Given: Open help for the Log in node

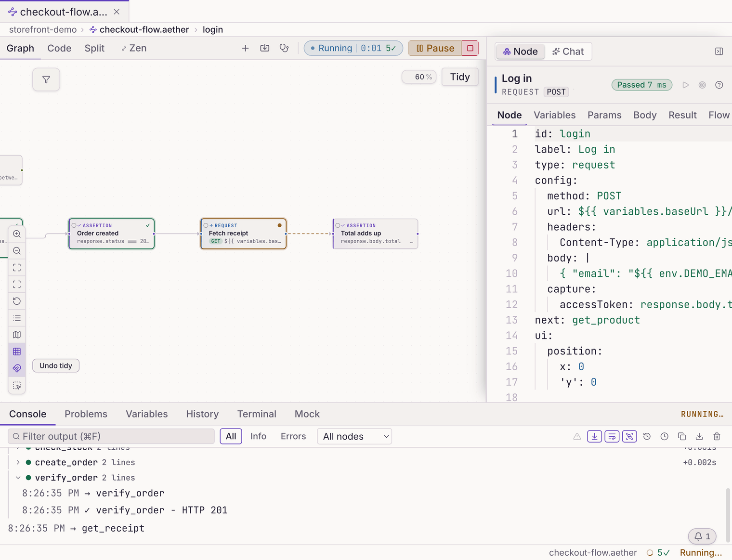Looking at the screenshot, I should coord(719,85).
